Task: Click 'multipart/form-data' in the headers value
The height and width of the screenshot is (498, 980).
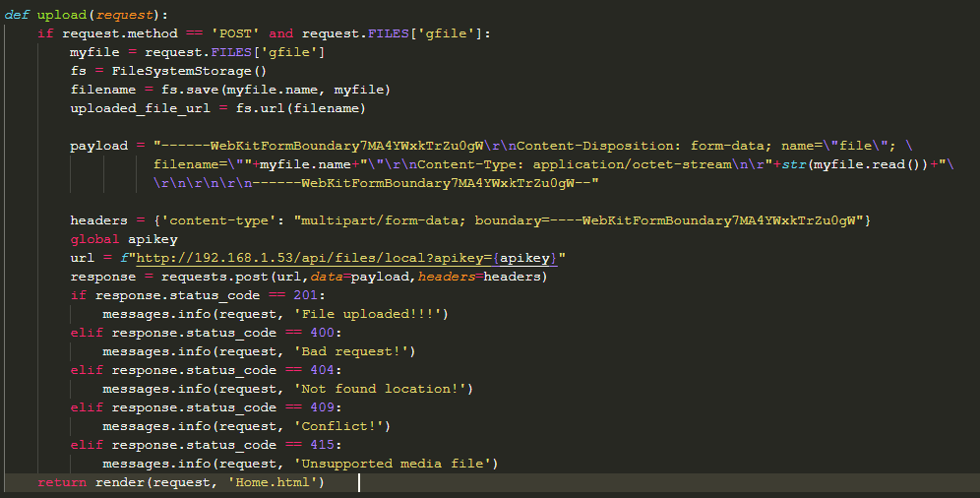Action: [380, 220]
